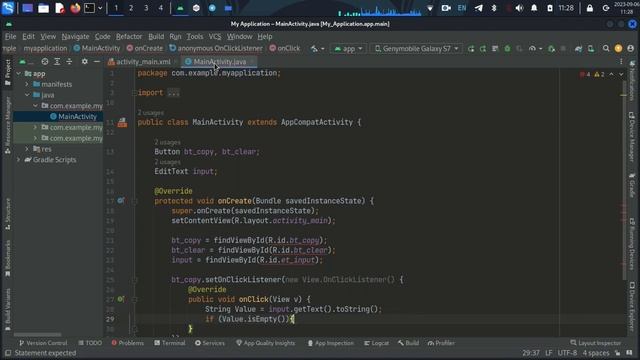Click the errors count indicator showing 4
The height and width of the screenshot is (360, 640).
pos(585,74)
